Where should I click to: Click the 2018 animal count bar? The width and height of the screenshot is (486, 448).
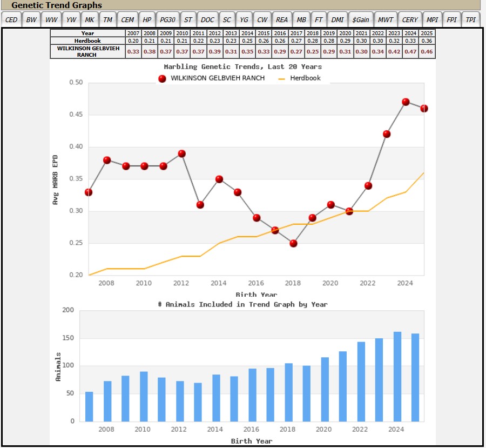pyautogui.click(x=288, y=392)
